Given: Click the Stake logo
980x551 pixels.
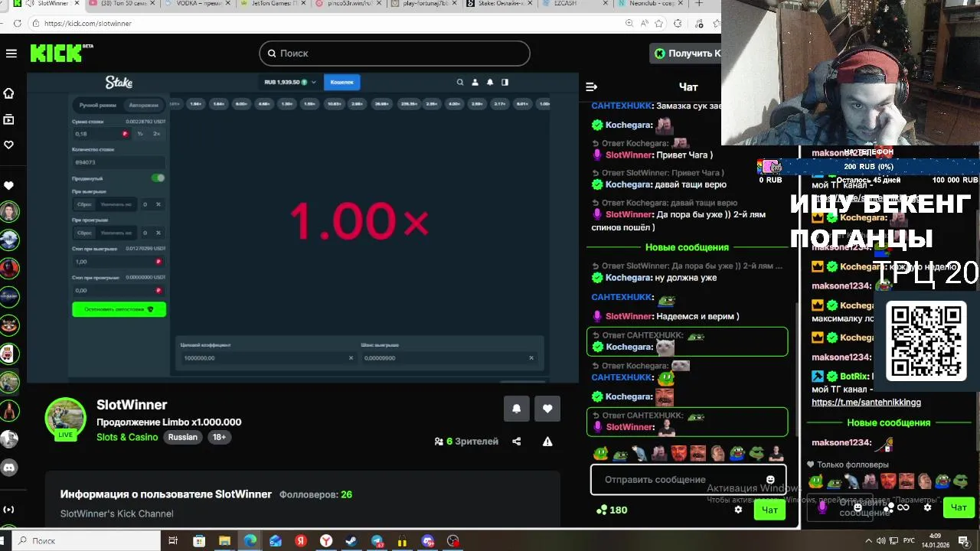Looking at the screenshot, I should pos(119,82).
